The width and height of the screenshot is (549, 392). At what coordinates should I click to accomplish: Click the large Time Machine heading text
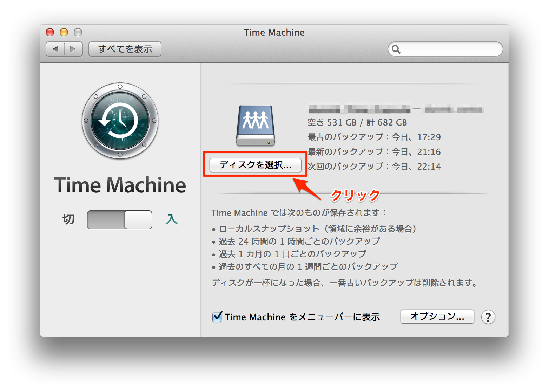120,185
